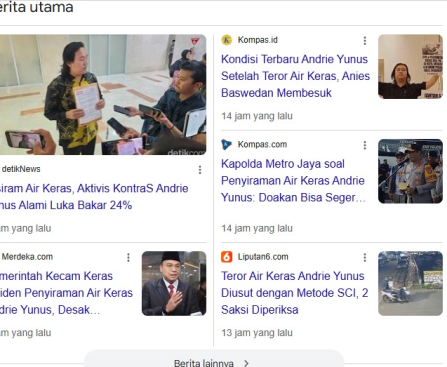Click the detikNews source name

click(x=21, y=169)
